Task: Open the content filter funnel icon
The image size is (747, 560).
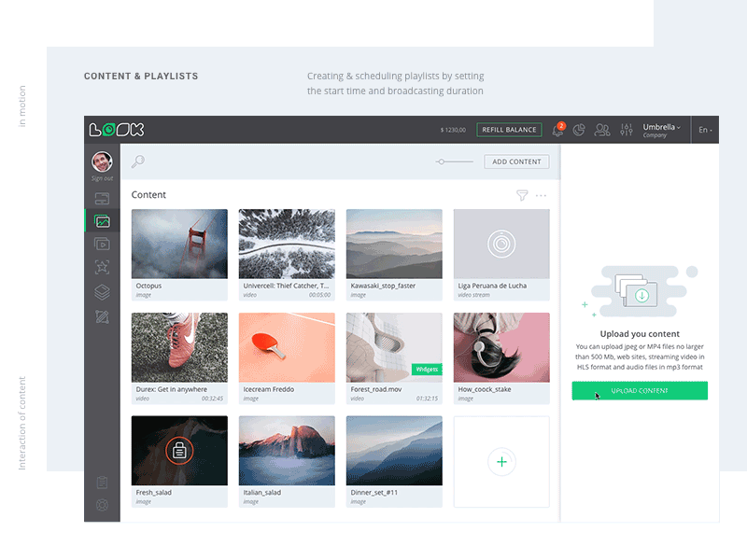Action: [522, 195]
